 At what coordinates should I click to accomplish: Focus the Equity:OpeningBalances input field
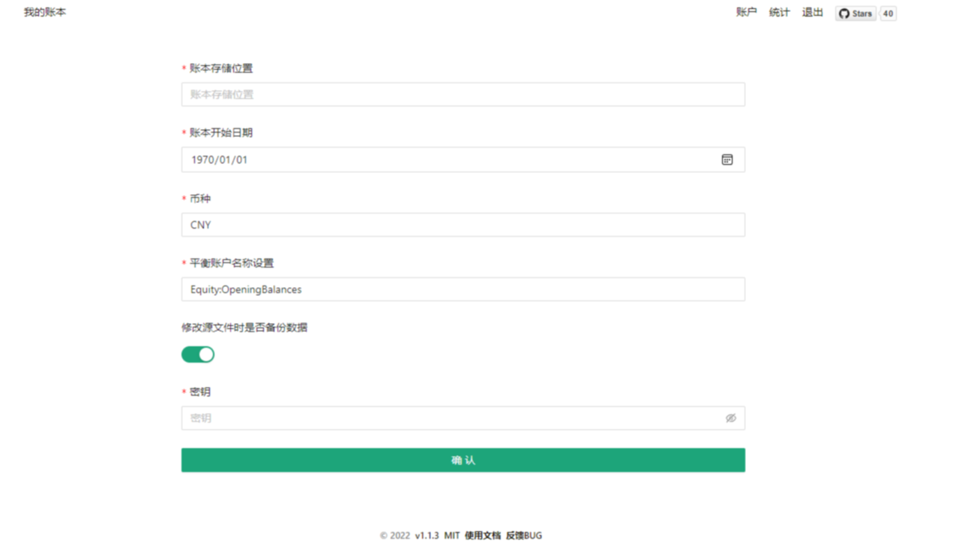click(x=463, y=289)
